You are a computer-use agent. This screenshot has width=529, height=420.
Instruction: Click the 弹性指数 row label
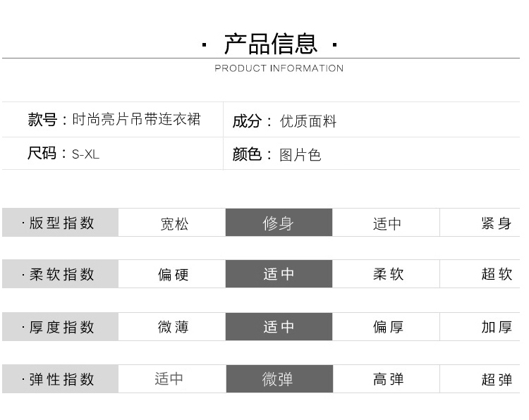point(60,379)
